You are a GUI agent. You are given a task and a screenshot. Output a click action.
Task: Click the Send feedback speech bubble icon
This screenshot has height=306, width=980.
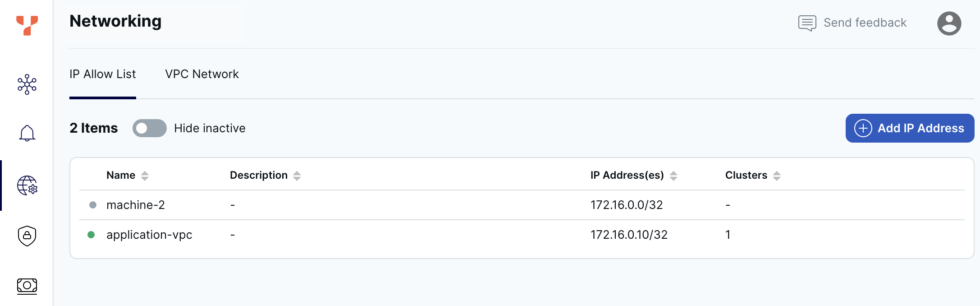point(806,22)
